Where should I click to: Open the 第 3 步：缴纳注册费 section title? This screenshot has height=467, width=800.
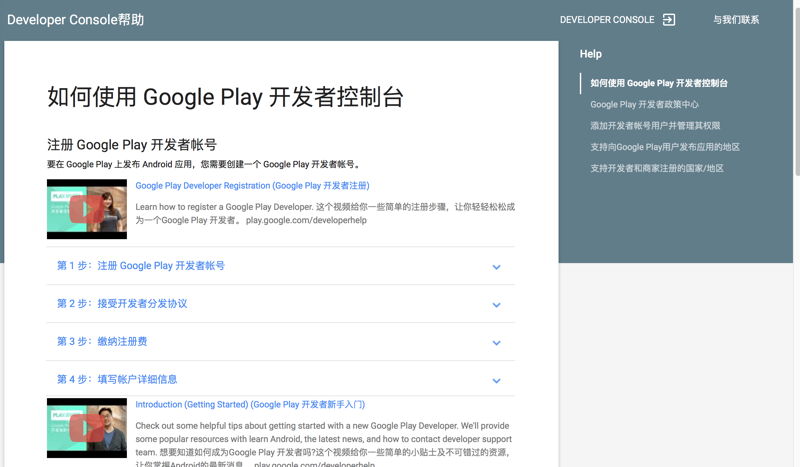(102, 341)
